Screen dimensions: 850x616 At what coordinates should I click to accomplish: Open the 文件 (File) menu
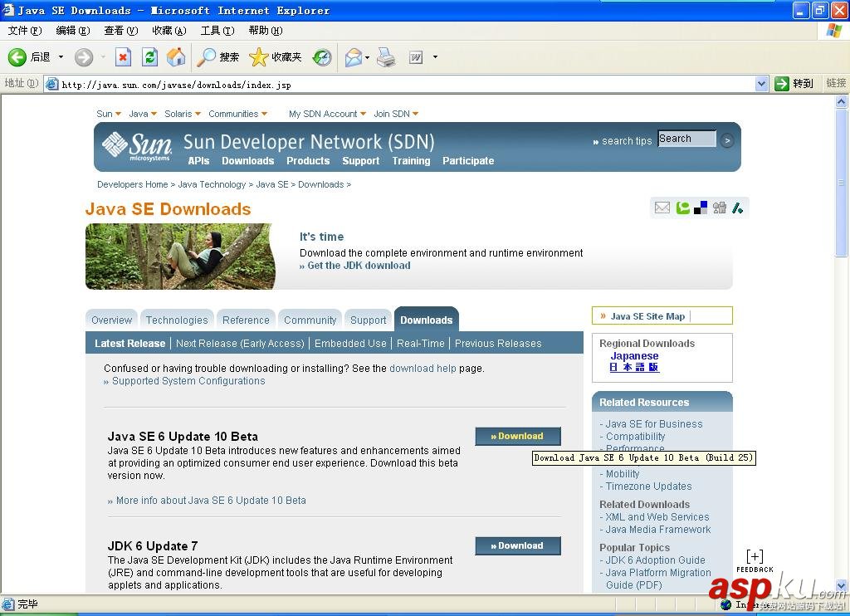pyautogui.click(x=24, y=31)
